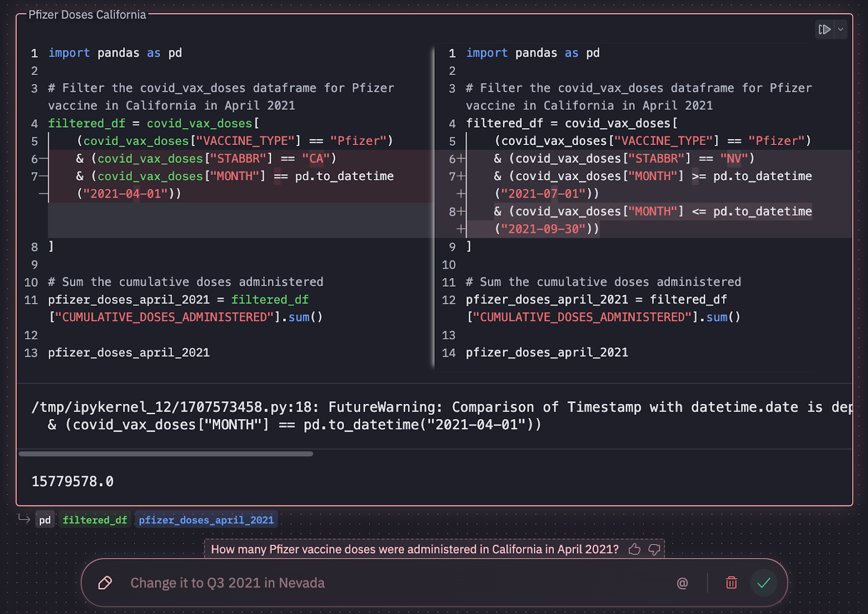
Task: Click the pencil edit icon in prompt bar
Action: coord(105,583)
